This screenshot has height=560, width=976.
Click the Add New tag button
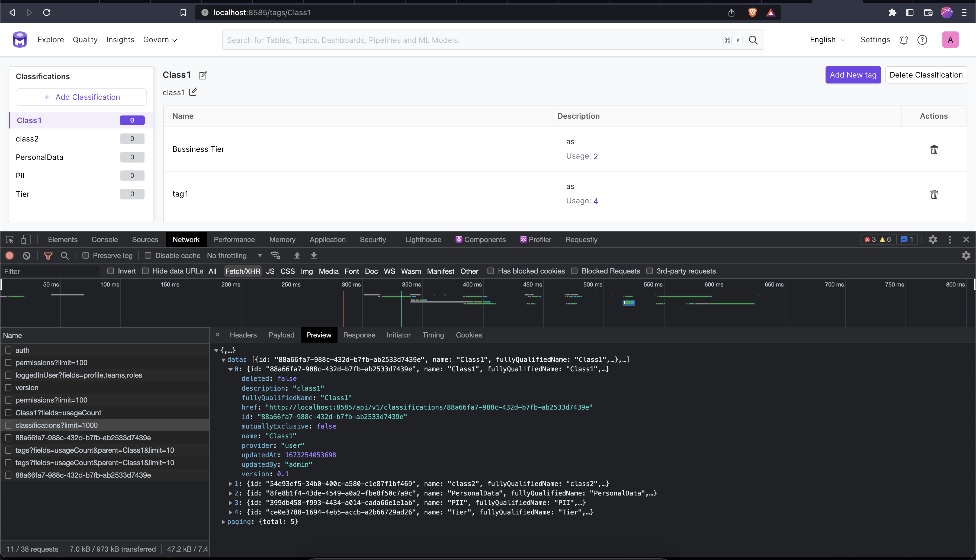click(853, 75)
